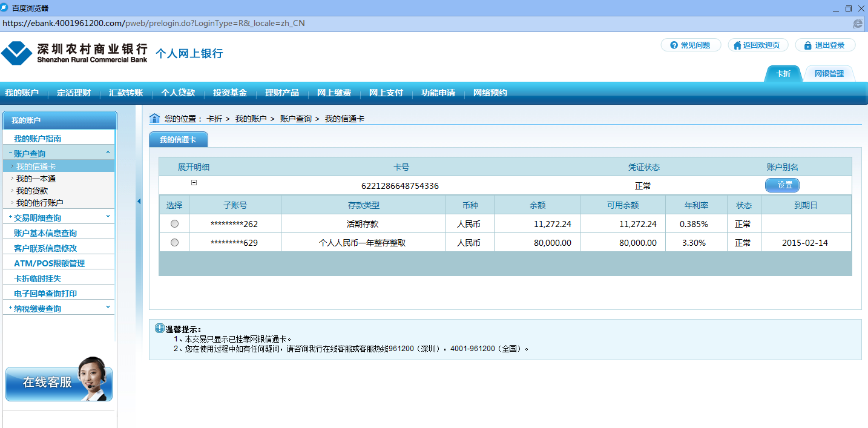Click the browser compatibility icon in address bar

point(857,24)
